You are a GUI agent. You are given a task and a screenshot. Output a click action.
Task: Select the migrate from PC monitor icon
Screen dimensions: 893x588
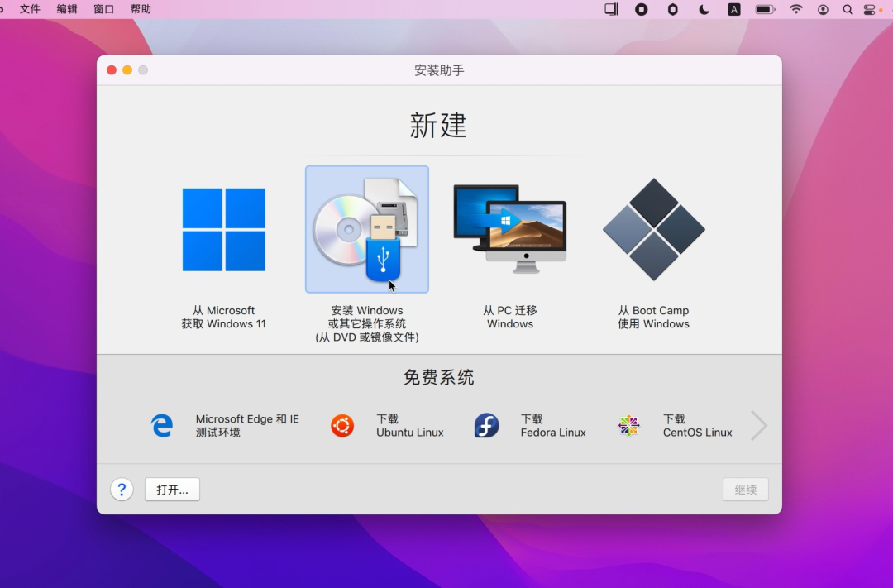(509, 229)
